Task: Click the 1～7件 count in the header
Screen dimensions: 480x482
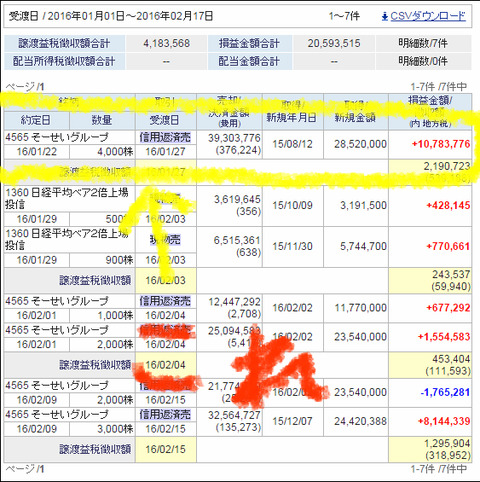Action: pos(344,16)
